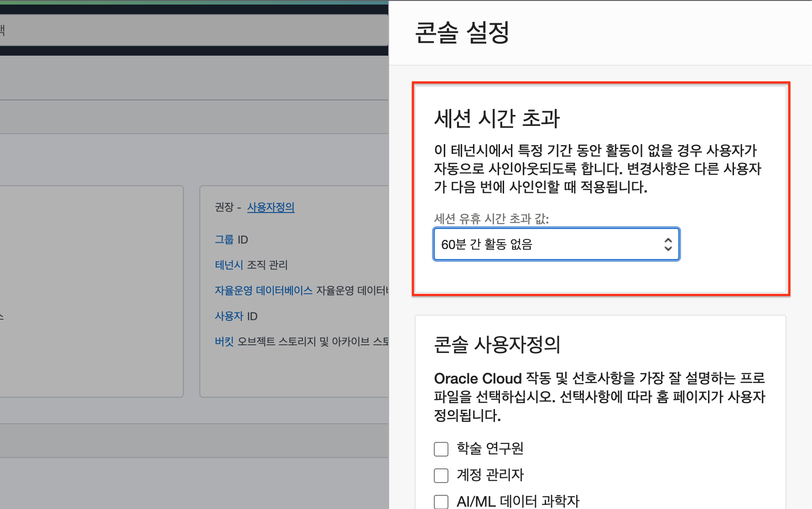The width and height of the screenshot is (812, 509).
Task: Click the 테넌시 조직 관리 link
Action: [229, 265]
